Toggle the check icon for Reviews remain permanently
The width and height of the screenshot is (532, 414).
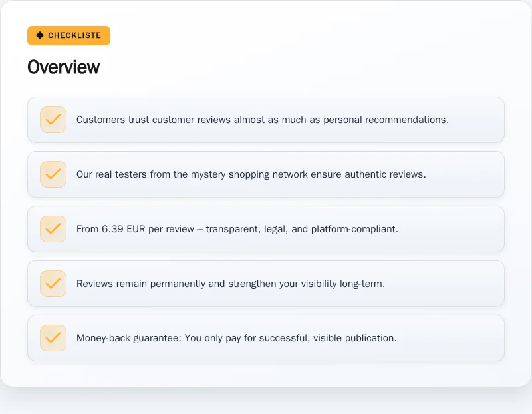[53, 284]
